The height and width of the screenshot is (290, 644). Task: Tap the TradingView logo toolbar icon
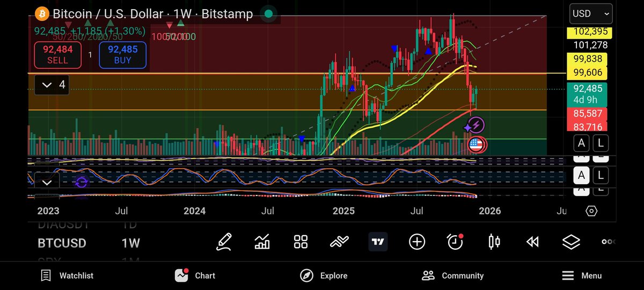pyautogui.click(x=378, y=242)
